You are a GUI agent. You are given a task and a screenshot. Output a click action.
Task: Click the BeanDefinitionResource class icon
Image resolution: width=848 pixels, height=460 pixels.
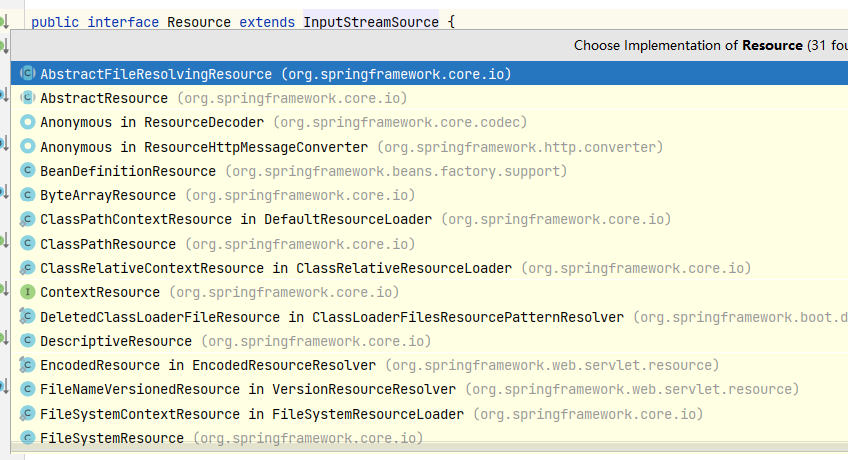click(28, 170)
